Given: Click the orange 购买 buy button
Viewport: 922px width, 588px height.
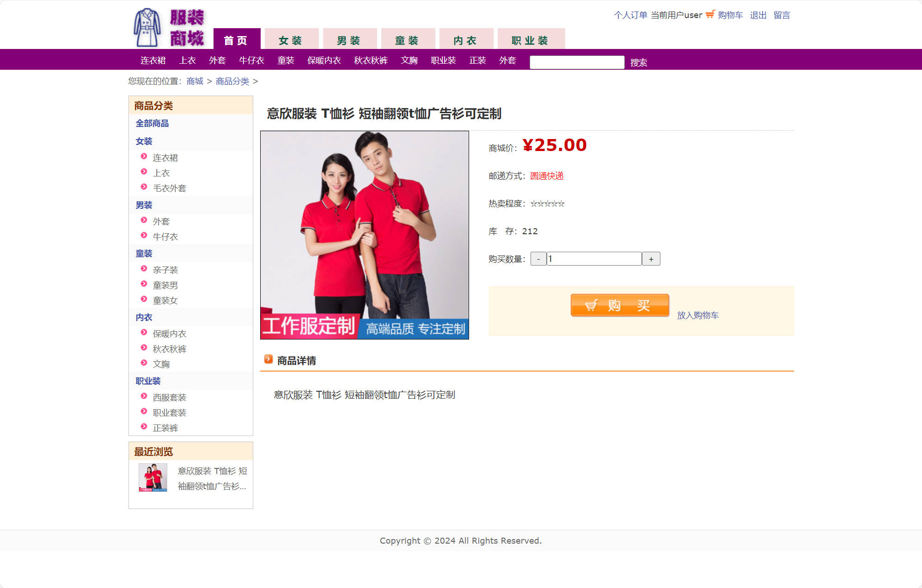Looking at the screenshot, I should pos(619,305).
